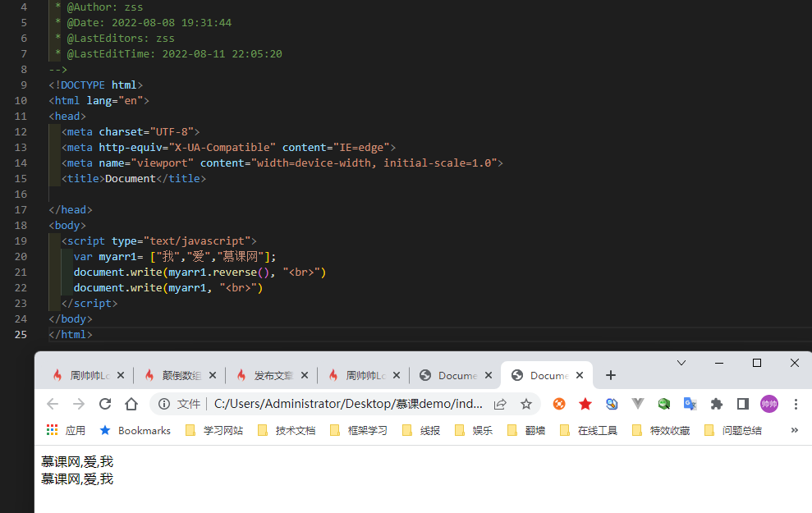Open the 特效收藏 bookmark folder

point(661,430)
